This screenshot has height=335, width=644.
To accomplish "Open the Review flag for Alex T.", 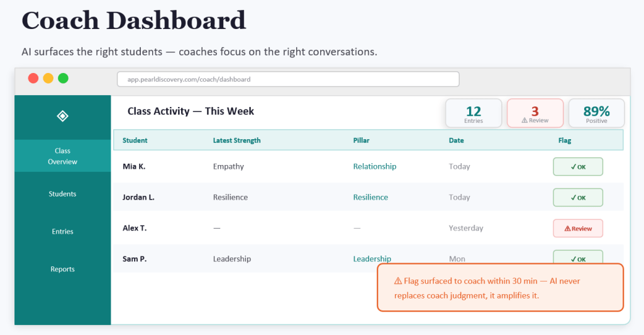I will coord(578,228).
